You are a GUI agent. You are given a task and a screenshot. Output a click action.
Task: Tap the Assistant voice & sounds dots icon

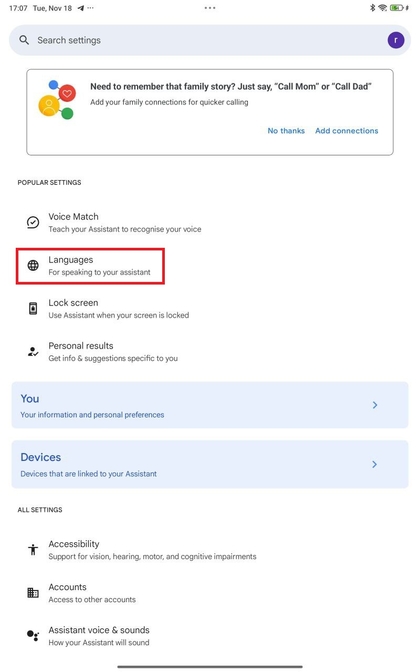[x=33, y=635]
